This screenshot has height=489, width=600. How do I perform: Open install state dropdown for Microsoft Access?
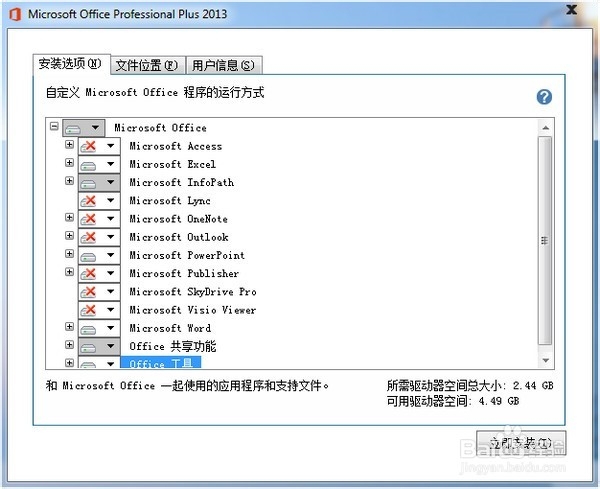(x=99, y=146)
